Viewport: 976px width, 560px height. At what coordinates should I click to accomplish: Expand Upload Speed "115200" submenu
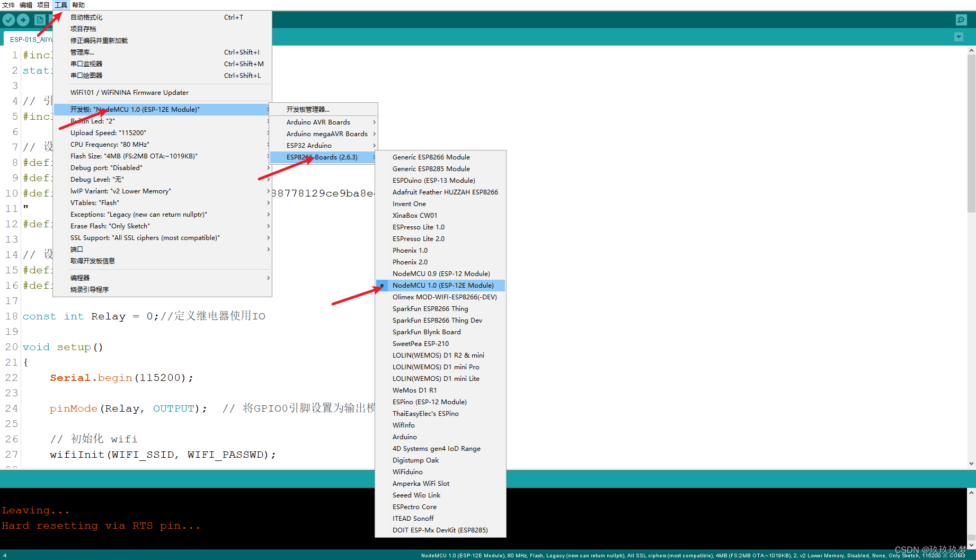[x=162, y=133]
